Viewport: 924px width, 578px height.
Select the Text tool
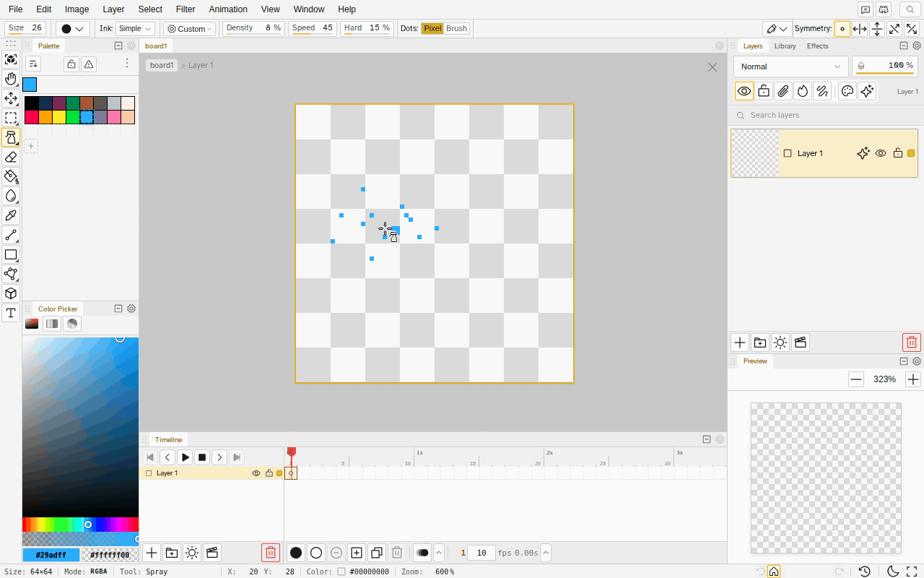coord(11,313)
